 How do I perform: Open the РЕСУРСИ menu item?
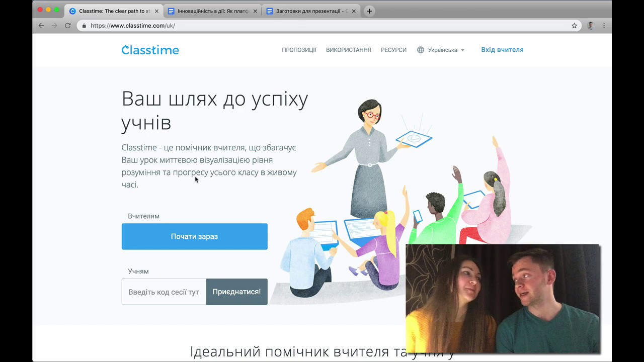pyautogui.click(x=393, y=50)
